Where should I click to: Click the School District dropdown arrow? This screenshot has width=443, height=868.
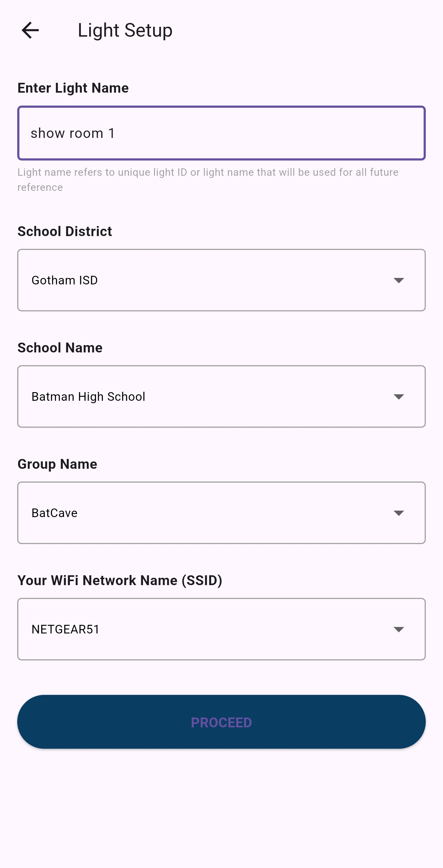[398, 280]
